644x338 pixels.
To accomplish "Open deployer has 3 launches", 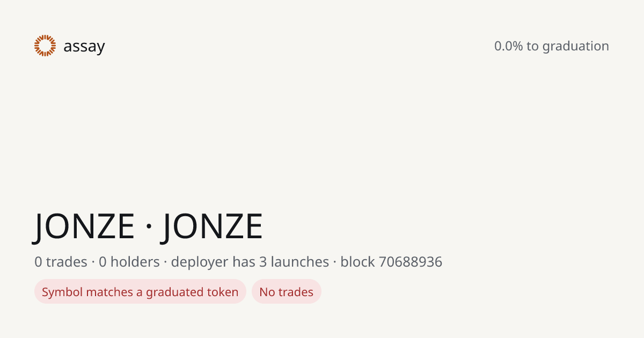I will 250,262.
